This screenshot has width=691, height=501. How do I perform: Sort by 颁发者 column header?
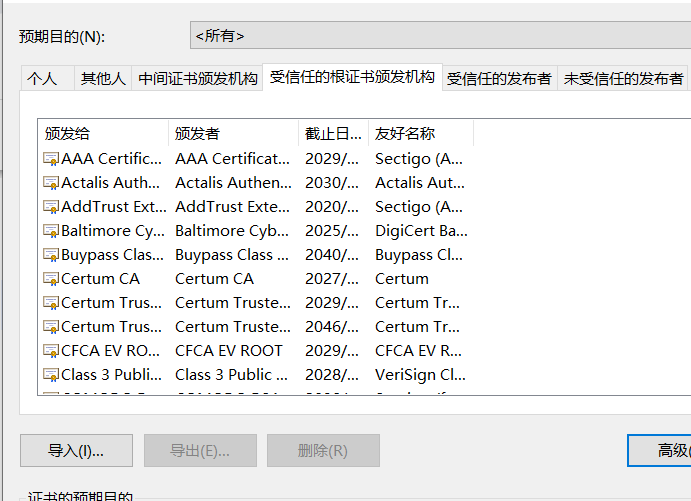(233, 133)
